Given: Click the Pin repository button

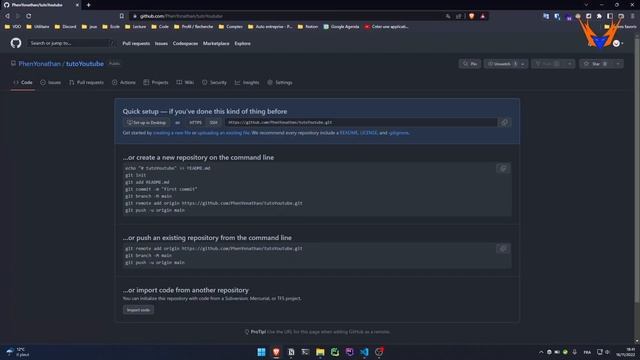Looking at the screenshot, I should point(470,64).
